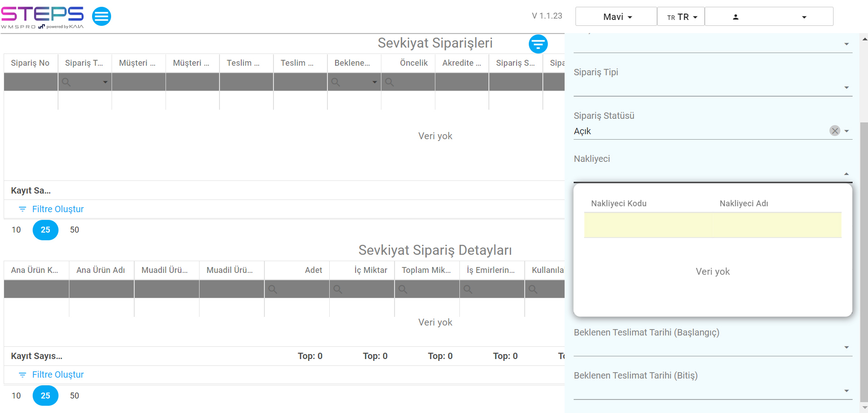Click the blue filter icon next to Sevkiyat Siparişleri
The width and height of the screenshot is (868, 413).
click(538, 44)
